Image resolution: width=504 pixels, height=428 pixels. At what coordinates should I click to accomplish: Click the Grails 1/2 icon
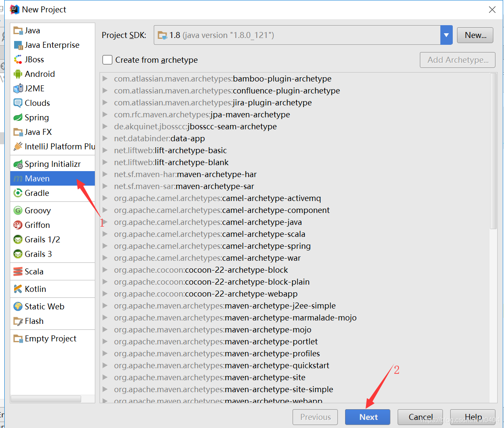coord(18,239)
